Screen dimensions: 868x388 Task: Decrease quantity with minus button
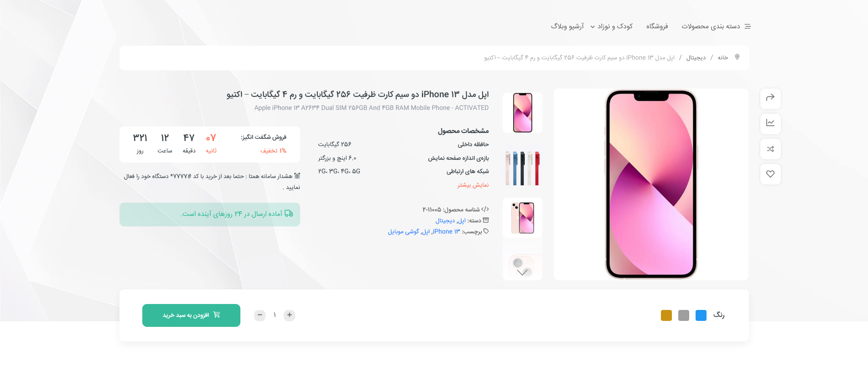(x=260, y=315)
